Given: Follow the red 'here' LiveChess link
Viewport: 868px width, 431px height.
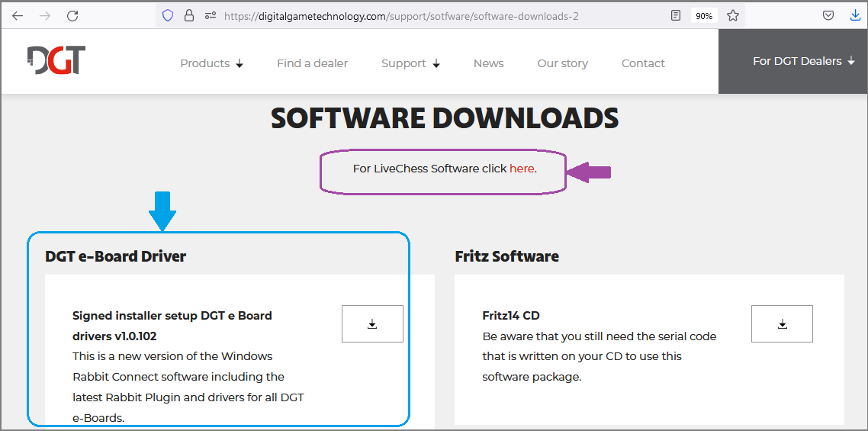Looking at the screenshot, I should pos(522,169).
